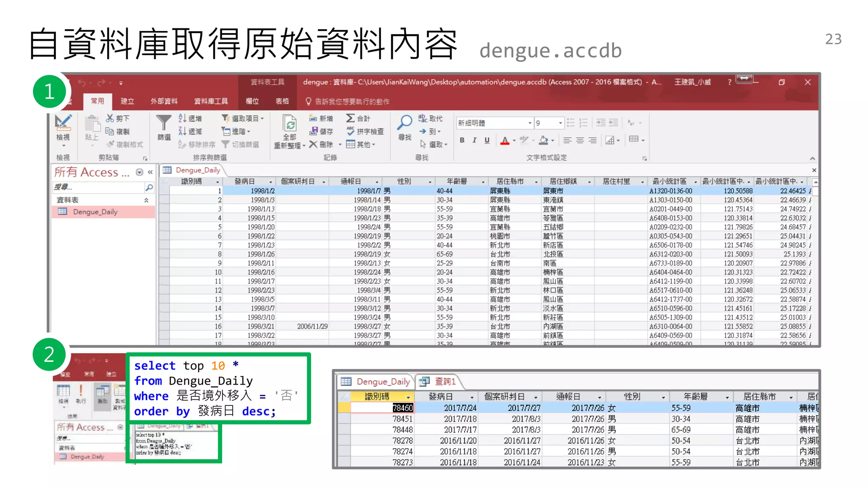Screen dimensions: 868x488
Task: Switch to the 常用 (Home) ribbon tab
Action: tap(97, 101)
